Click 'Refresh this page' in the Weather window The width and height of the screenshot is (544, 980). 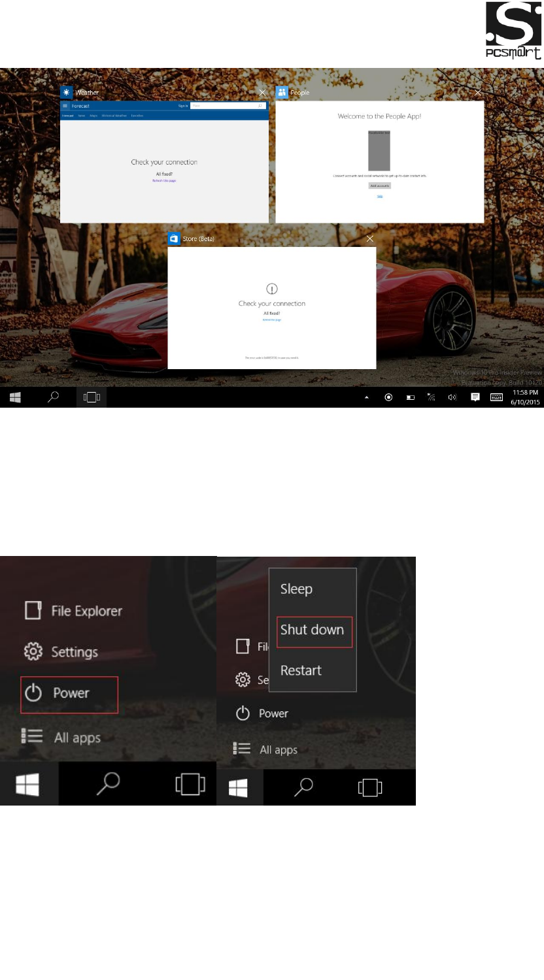point(164,180)
